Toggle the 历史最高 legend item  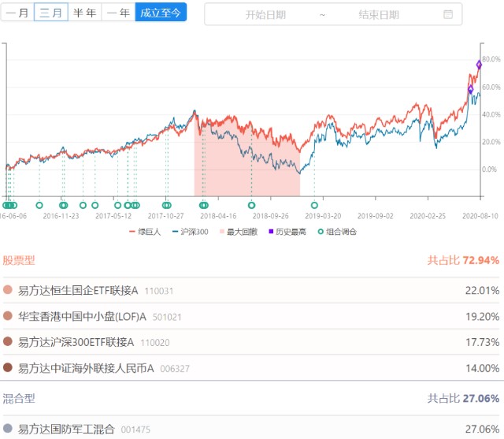[287, 232]
